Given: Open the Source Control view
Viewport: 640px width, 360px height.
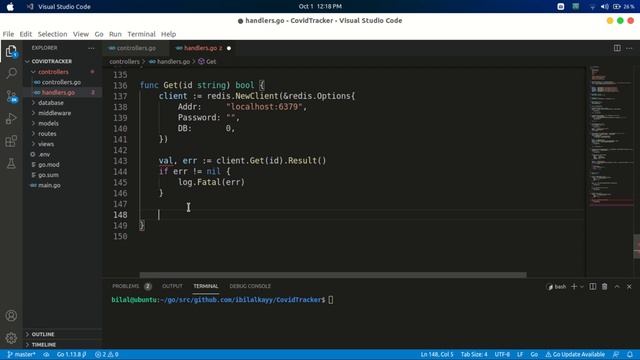Looking at the screenshot, I should click(11, 96).
